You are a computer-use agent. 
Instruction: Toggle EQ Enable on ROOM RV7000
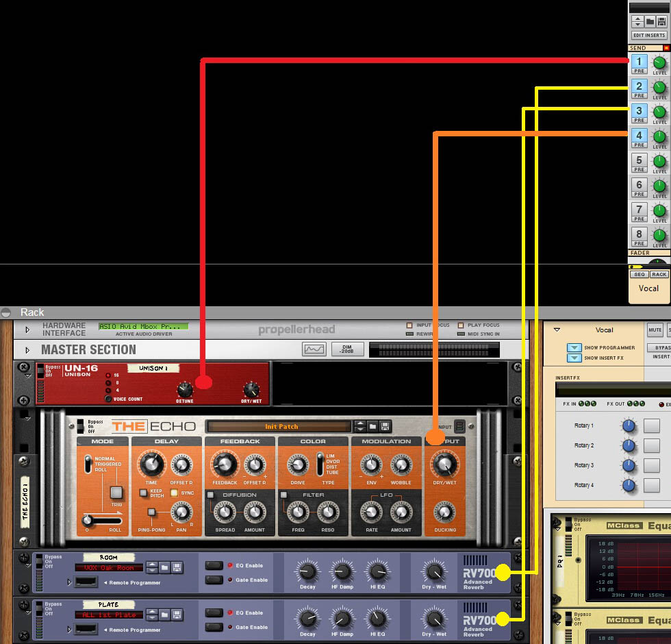coord(214,565)
